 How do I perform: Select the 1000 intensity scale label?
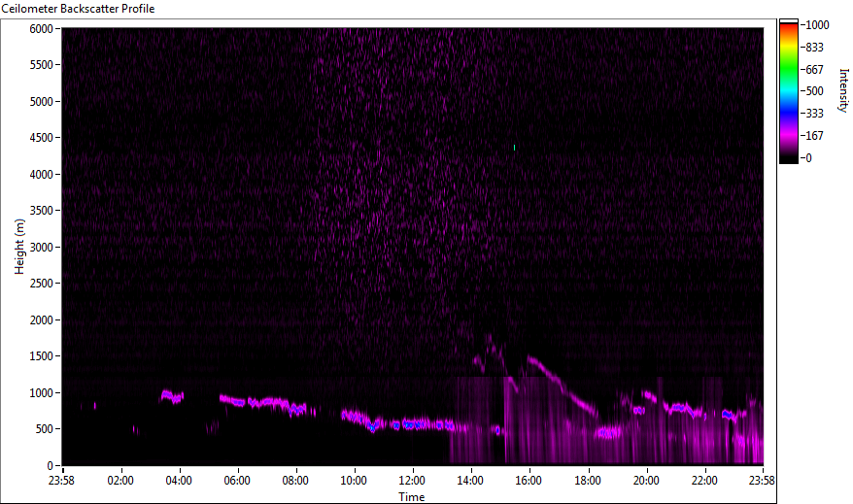[x=818, y=25]
